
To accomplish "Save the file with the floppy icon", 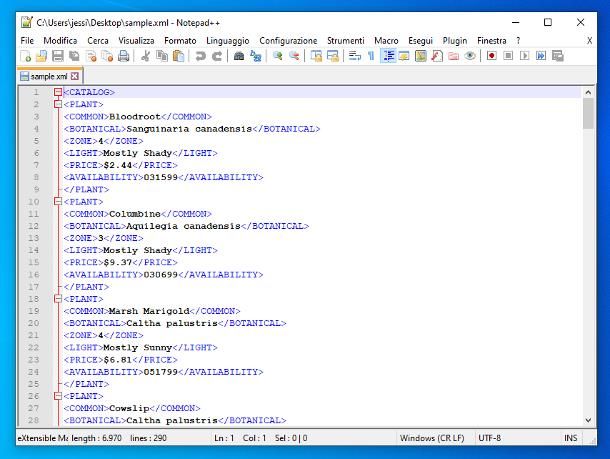I will 58,56.
